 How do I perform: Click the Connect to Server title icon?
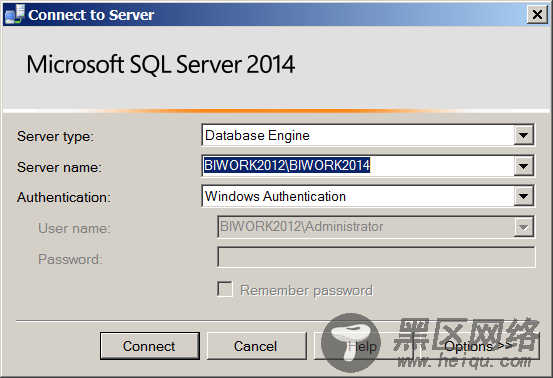[x=15, y=14]
